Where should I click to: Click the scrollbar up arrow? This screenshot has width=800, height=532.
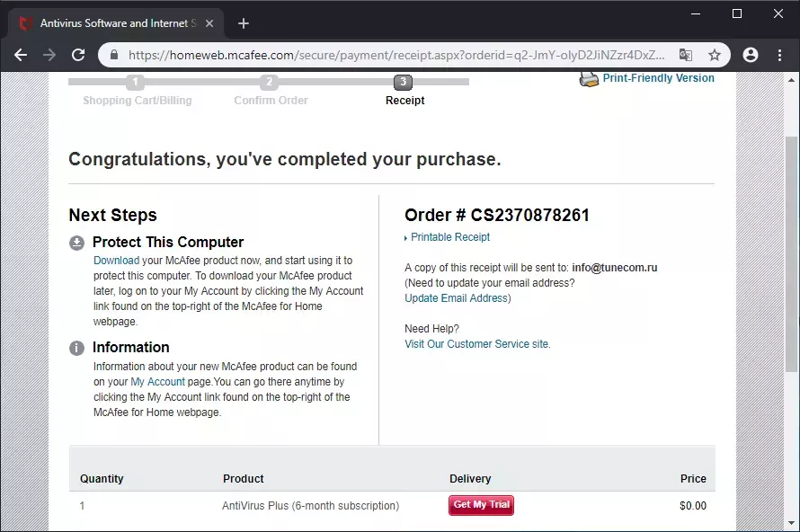791,80
